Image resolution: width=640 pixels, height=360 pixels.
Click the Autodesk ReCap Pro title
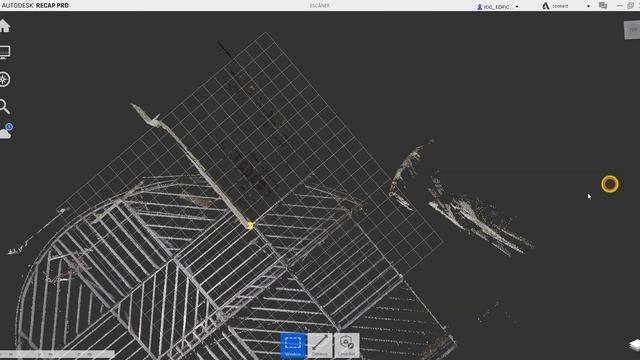(x=35, y=6)
